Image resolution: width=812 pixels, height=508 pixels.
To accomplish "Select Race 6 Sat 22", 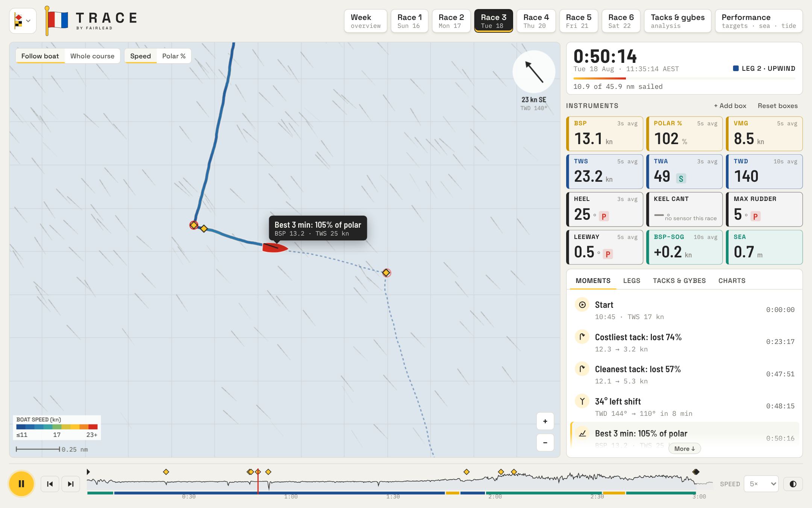I will tap(621, 21).
